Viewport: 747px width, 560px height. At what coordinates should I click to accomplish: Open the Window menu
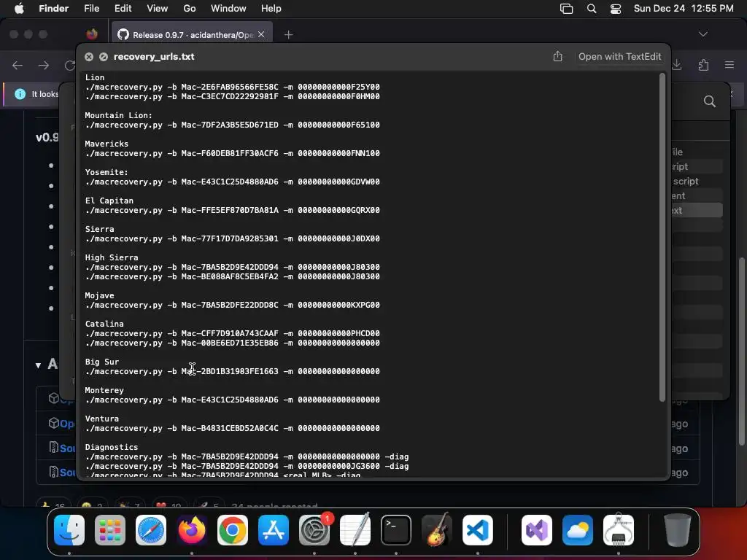(228, 9)
